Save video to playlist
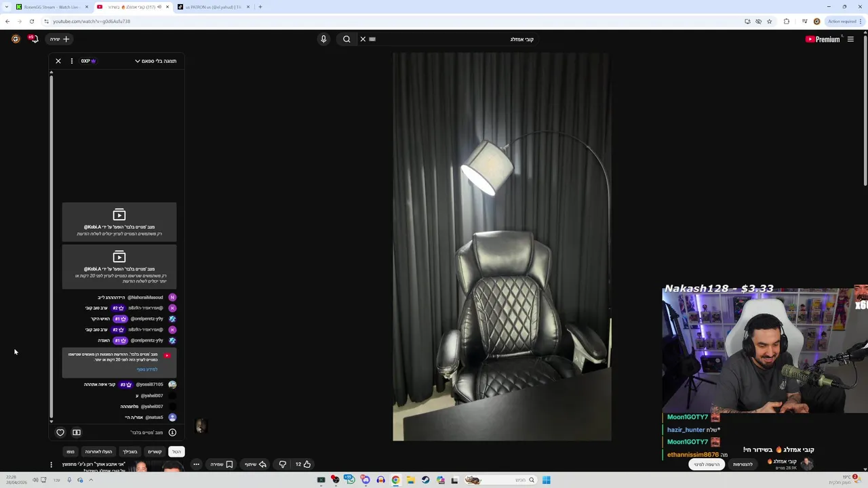This screenshot has width=868, height=488. point(222,464)
